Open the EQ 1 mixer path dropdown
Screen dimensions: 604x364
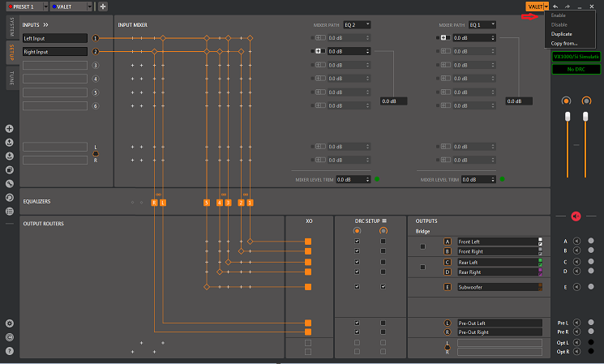[x=482, y=24]
